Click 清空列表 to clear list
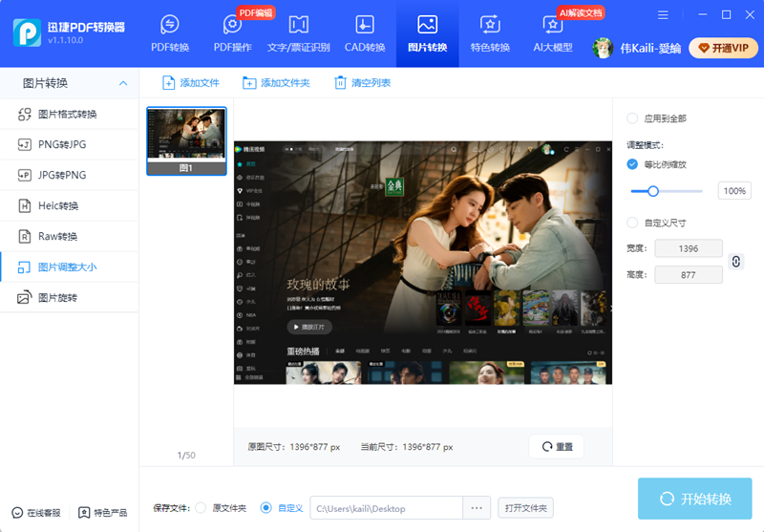This screenshot has width=764, height=532. (363, 83)
